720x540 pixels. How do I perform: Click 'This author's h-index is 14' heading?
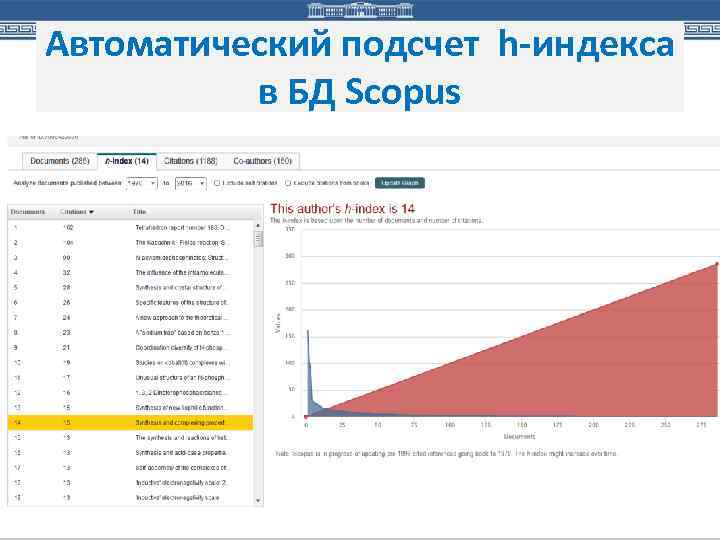coord(343,209)
